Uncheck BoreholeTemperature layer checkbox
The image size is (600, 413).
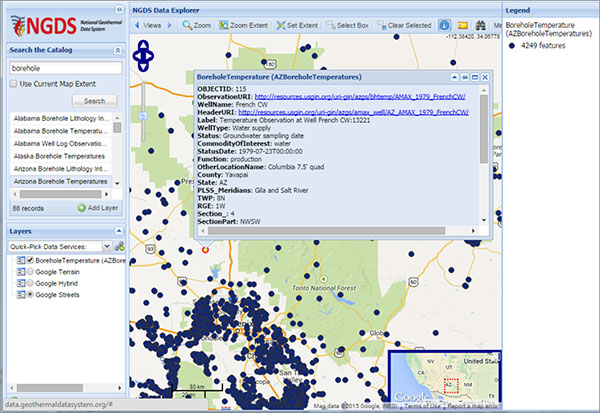[30, 260]
